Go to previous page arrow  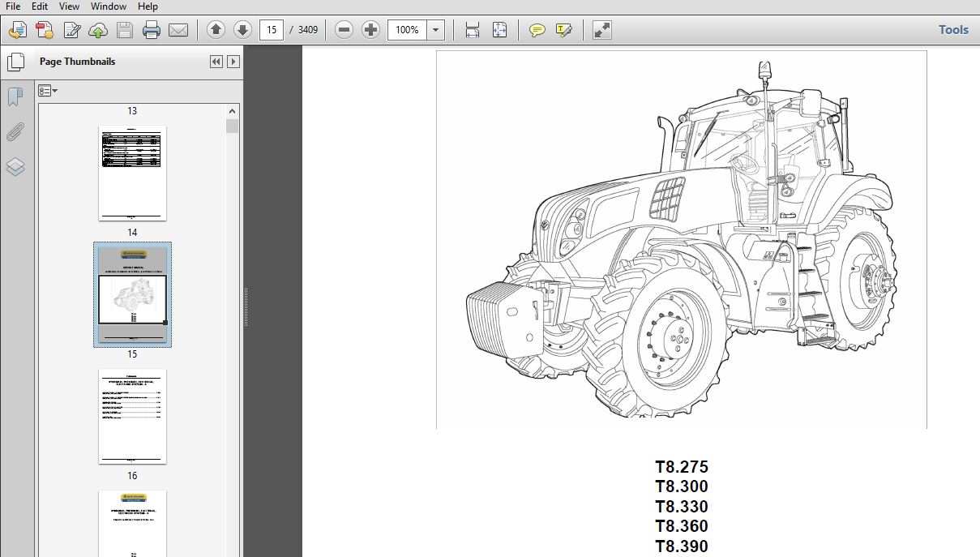[x=216, y=30]
